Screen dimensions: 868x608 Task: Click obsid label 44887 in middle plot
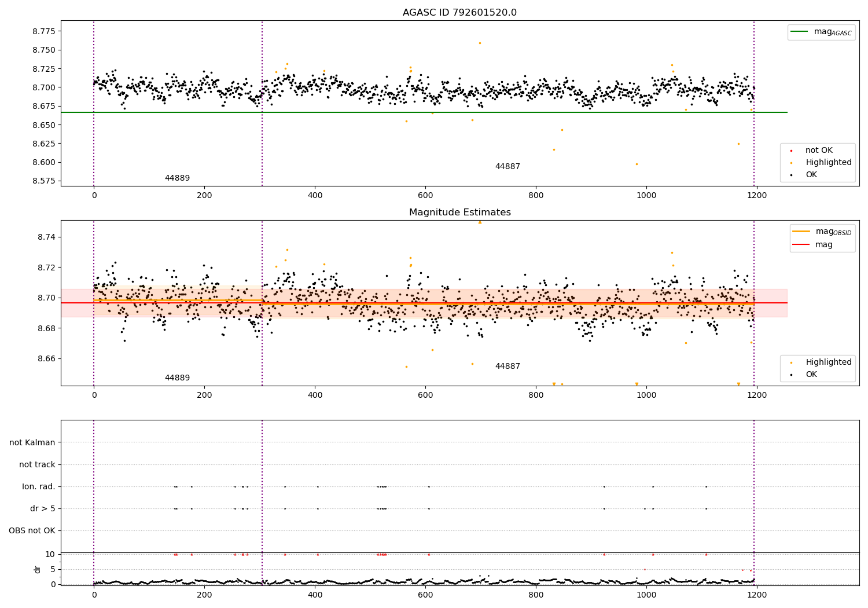(x=507, y=366)
